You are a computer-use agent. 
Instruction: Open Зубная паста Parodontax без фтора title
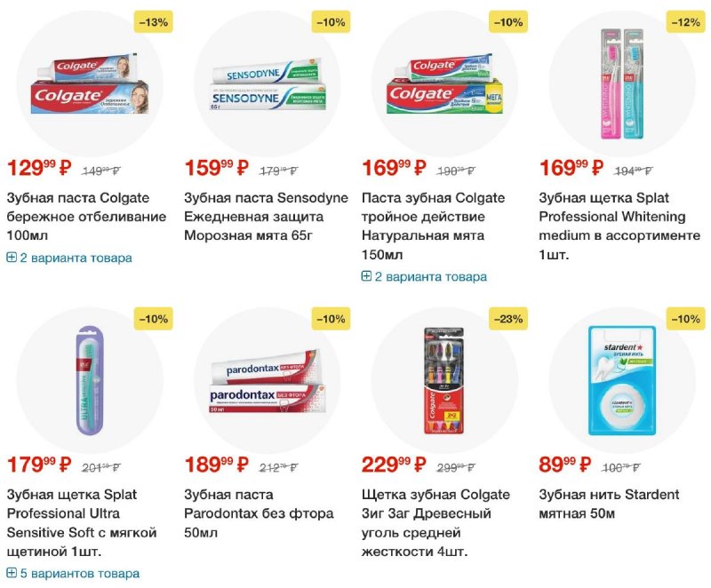(x=259, y=513)
